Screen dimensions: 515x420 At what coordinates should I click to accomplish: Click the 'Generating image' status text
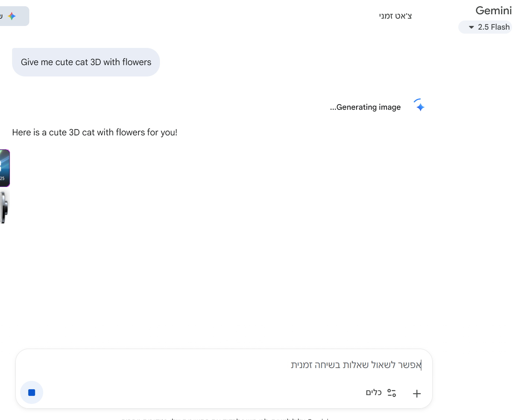pyautogui.click(x=365, y=107)
